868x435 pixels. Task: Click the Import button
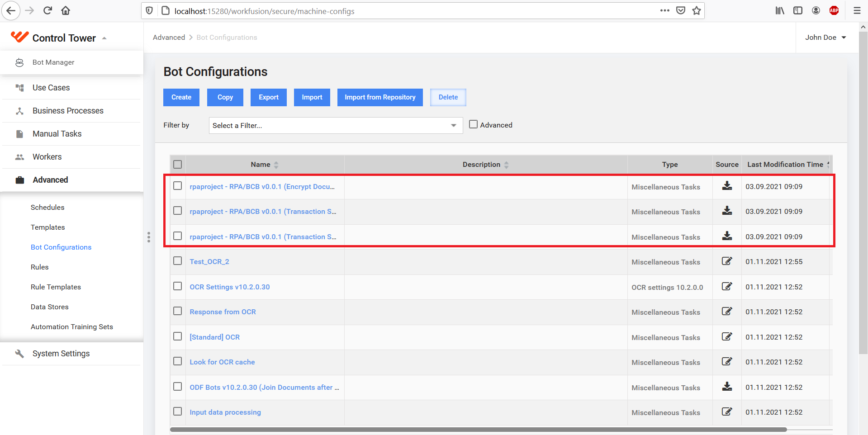312,97
